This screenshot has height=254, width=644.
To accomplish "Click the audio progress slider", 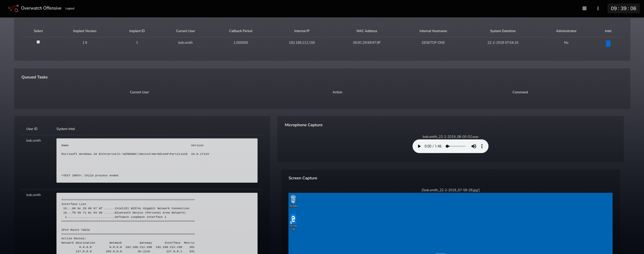I will pos(456,146).
